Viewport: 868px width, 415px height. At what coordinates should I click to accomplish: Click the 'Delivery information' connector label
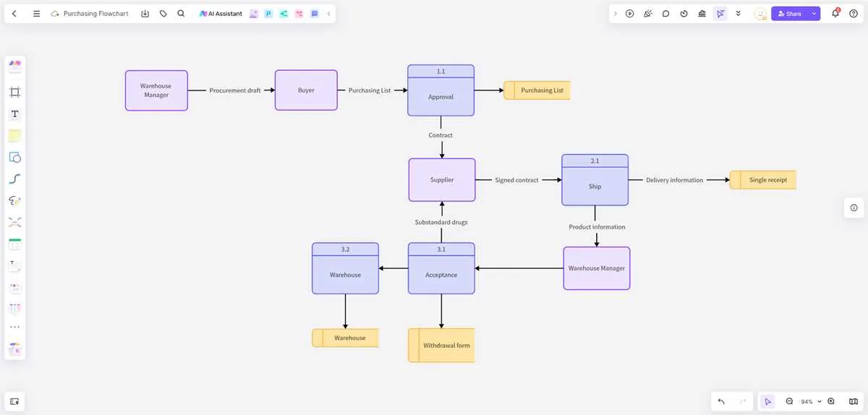click(x=674, y=180)
